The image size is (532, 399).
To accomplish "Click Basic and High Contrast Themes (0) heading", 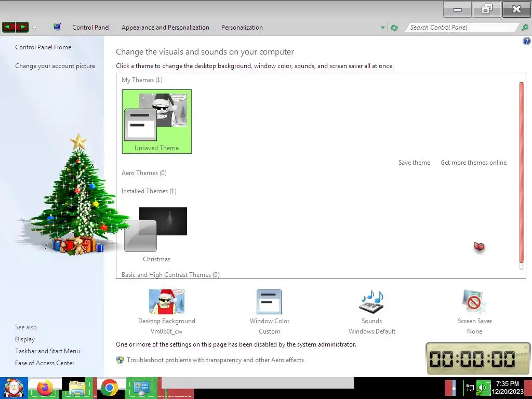I will pyautogui.click(x=170, y=275).
